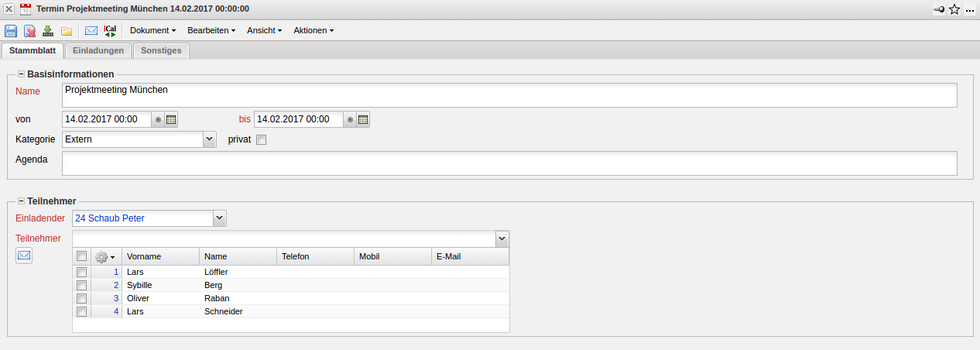Click into the Agenda text area

point(509,163)
